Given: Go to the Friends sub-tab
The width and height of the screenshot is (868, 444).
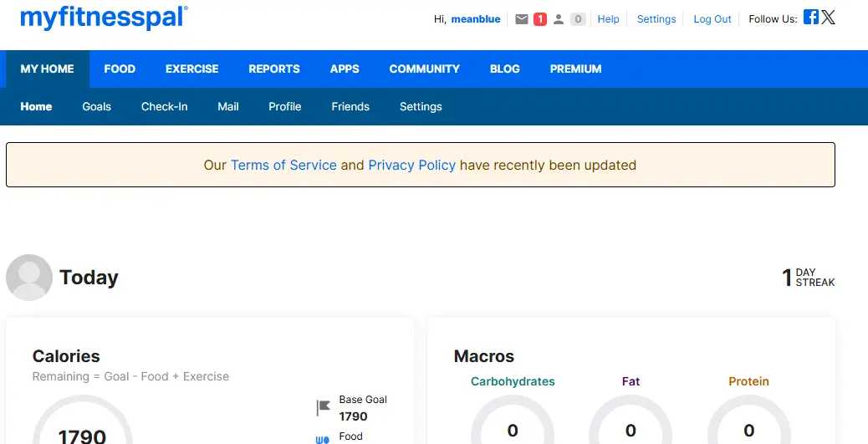Looking at the screenshot, I should (350, 106).
